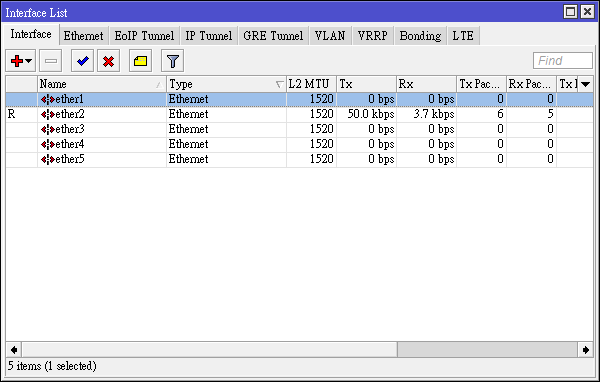Click the R flag of ether2
Screen dimensions: 600x382
pos(11,114)
